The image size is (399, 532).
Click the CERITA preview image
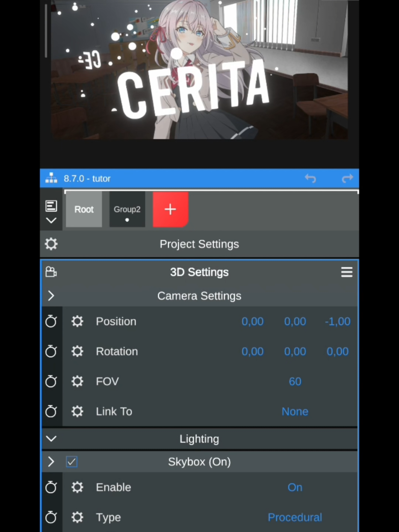tap(199, 69)
